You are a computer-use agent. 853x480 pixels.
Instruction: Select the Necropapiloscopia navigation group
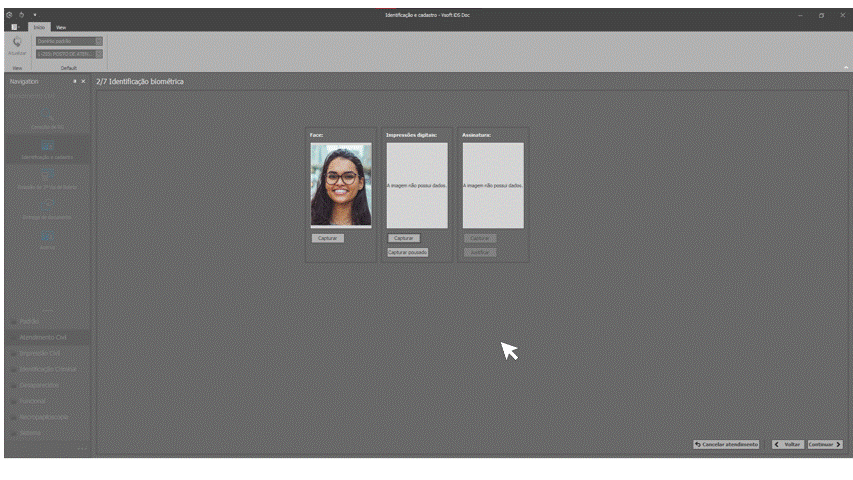[x=47, y=417]
